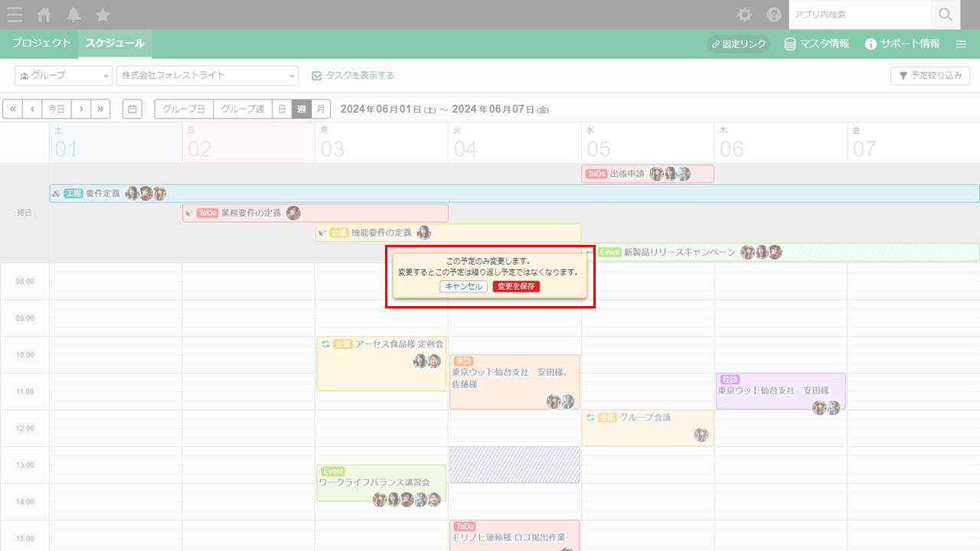Click Saturday 01 date header

(116, 142)
